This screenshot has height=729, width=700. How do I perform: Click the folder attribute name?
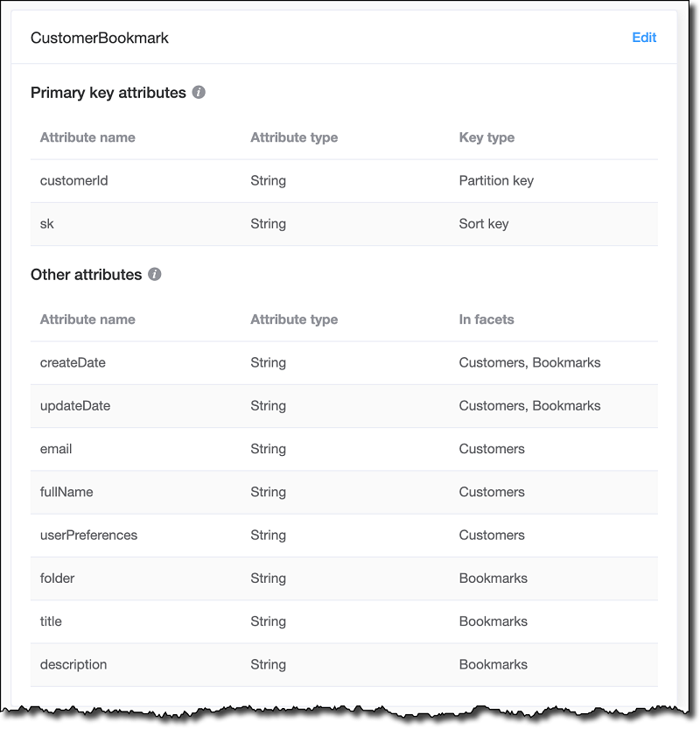57,578
